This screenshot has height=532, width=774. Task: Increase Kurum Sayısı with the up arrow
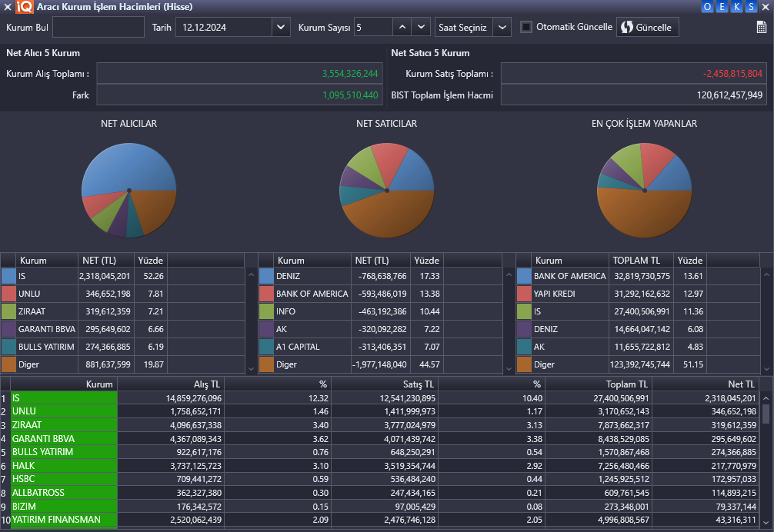402,27
